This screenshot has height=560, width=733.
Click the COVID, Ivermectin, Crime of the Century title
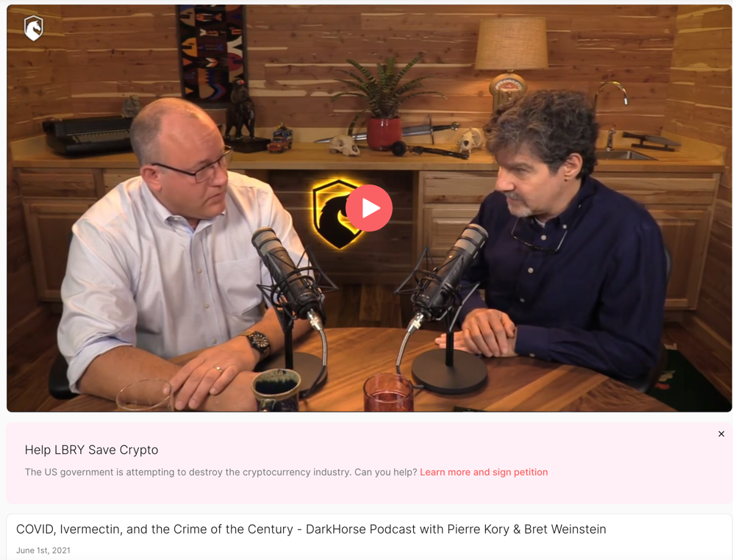point(311,529)
